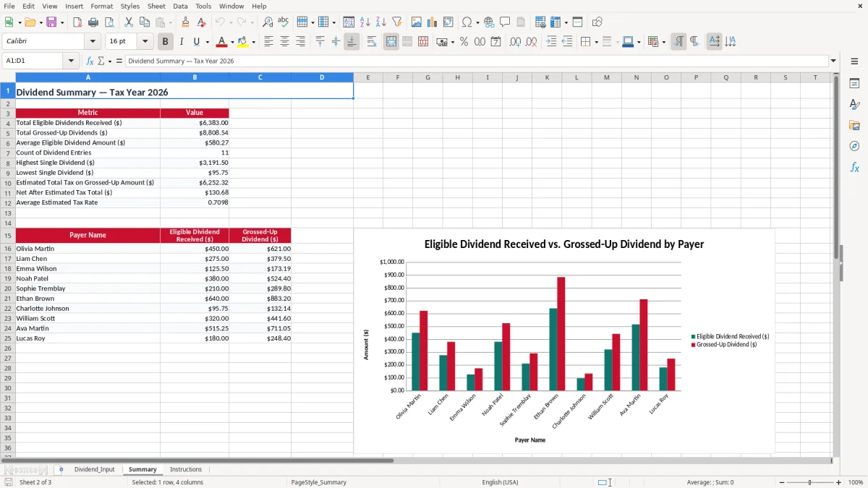Toggle Center Horizontally alignment button

point(285,42)
